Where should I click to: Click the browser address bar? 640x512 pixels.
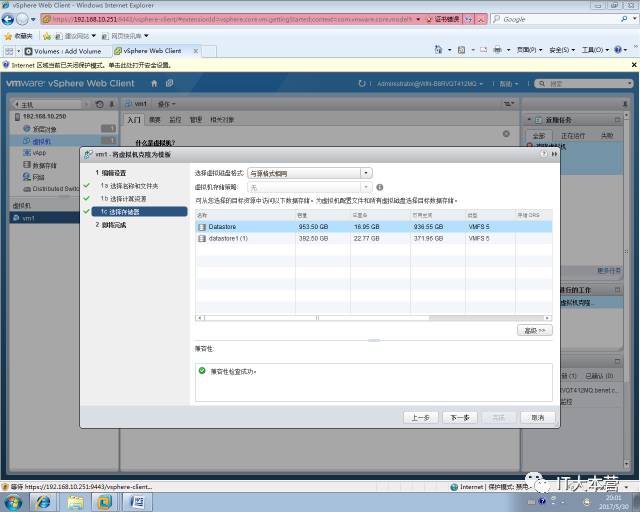pos(231,19)
